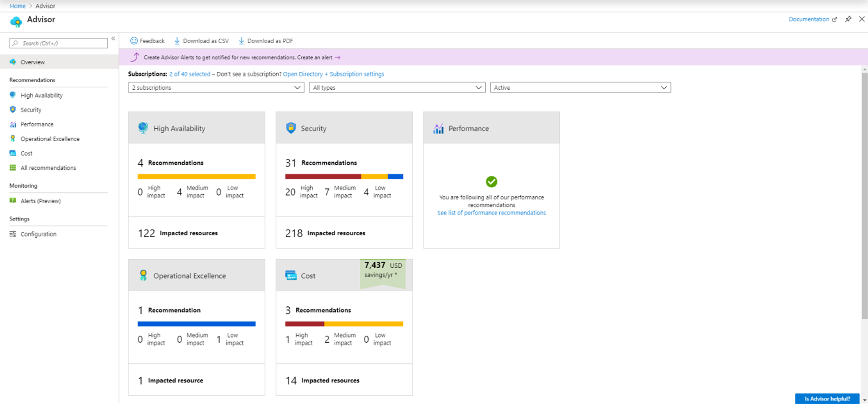The width and height of the screenshot is (868, 404).
Task: Click the Configuration sliders icon
Action: (13, 234)
